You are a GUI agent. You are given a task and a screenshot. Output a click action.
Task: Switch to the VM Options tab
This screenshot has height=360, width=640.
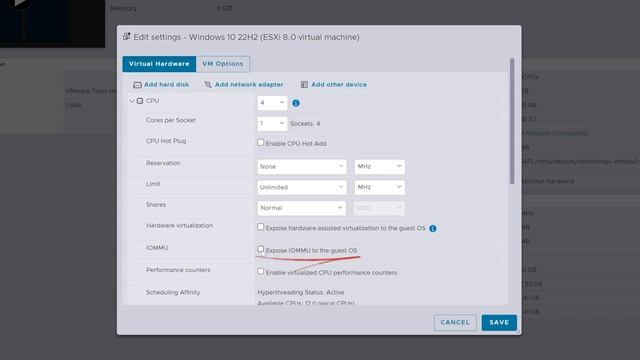pyautogui.click(x=223, y=64)
